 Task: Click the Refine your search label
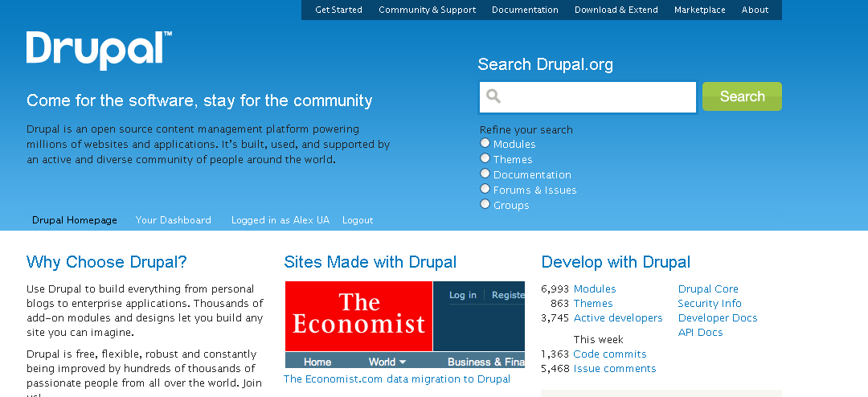point(526,129)
